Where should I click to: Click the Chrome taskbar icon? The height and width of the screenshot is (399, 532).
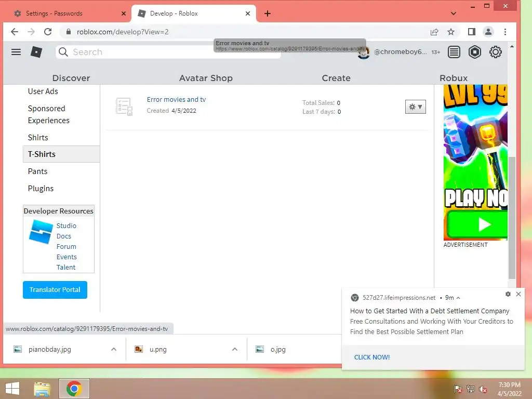[74, 389]
